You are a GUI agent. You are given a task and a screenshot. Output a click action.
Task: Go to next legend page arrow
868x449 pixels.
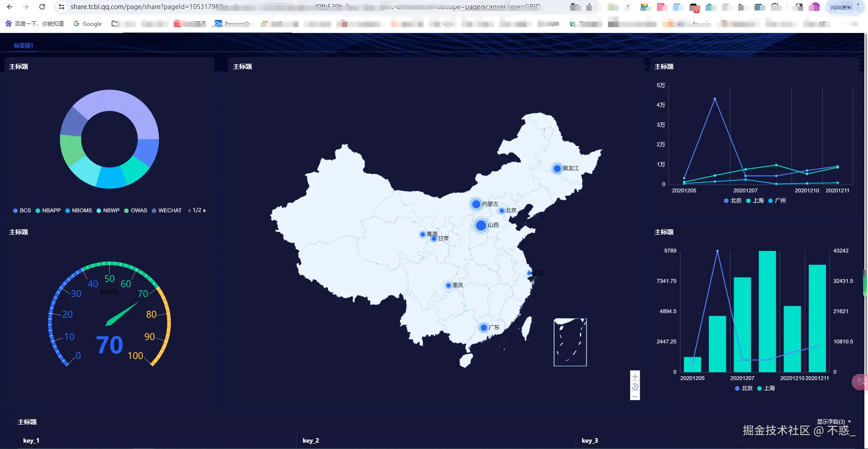pyautogui.click(x=204, y=211)
